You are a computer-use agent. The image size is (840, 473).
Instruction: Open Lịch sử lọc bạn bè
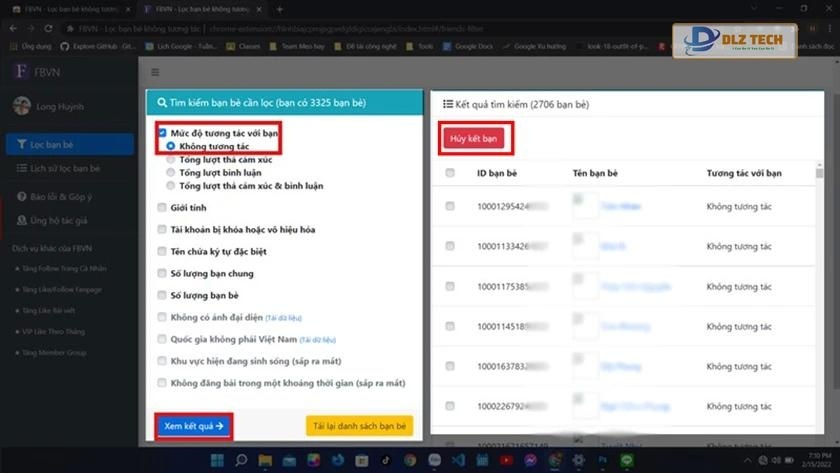point(64,169)
